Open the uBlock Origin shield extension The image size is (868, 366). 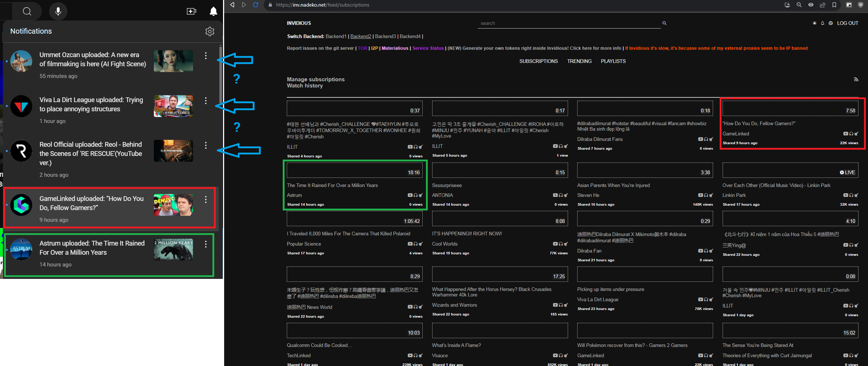(861, 5)
